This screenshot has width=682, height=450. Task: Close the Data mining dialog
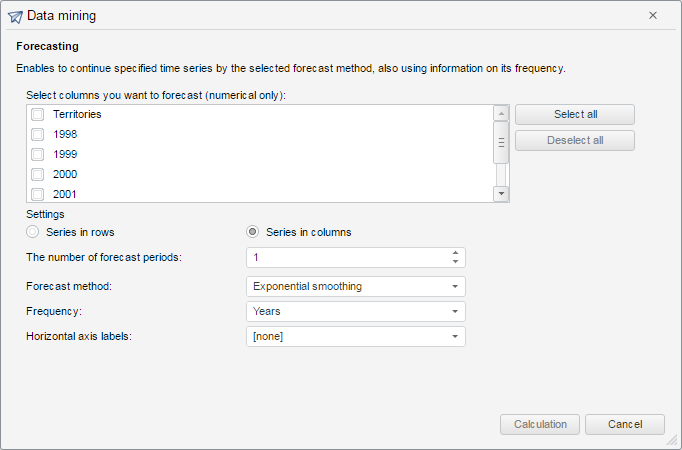coord(653,16)
